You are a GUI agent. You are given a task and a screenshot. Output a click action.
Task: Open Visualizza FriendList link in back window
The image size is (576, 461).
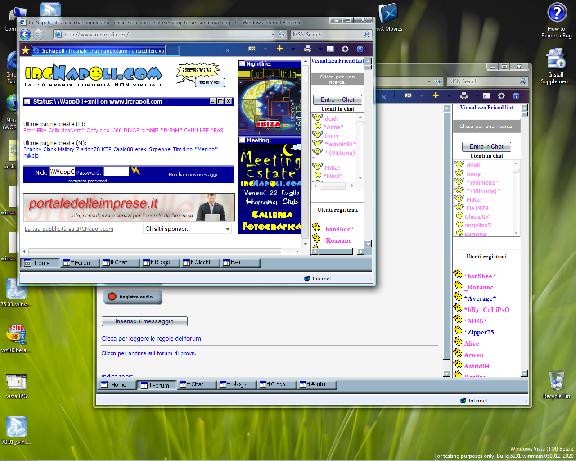486,107
